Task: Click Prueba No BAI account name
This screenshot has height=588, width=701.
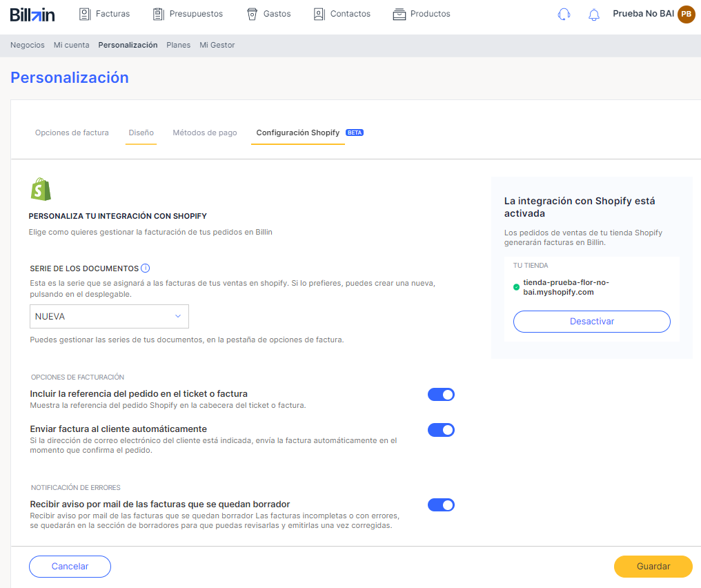Action: [643, 14]
